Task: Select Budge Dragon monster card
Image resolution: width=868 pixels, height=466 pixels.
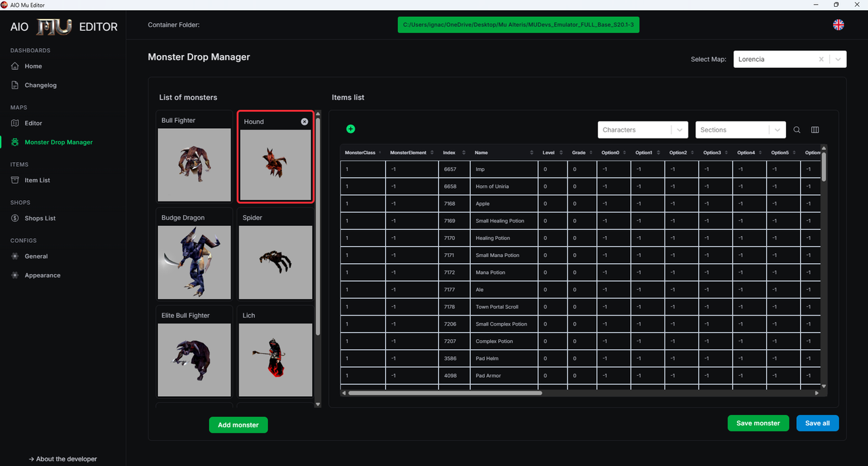Action: click(195, 255)
